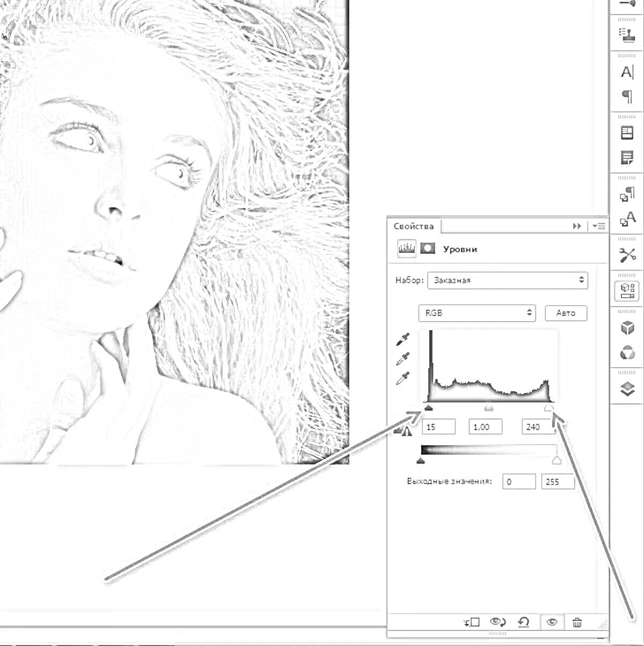Toggle layer visibility eye icon

552,622
